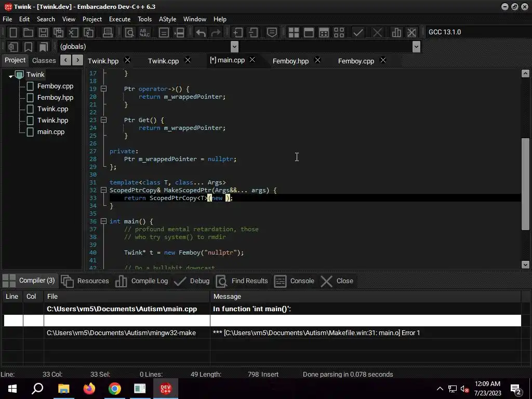Open the Search menu
The height and width of the screenshot is (399, 532).
(x=46, y=19)
